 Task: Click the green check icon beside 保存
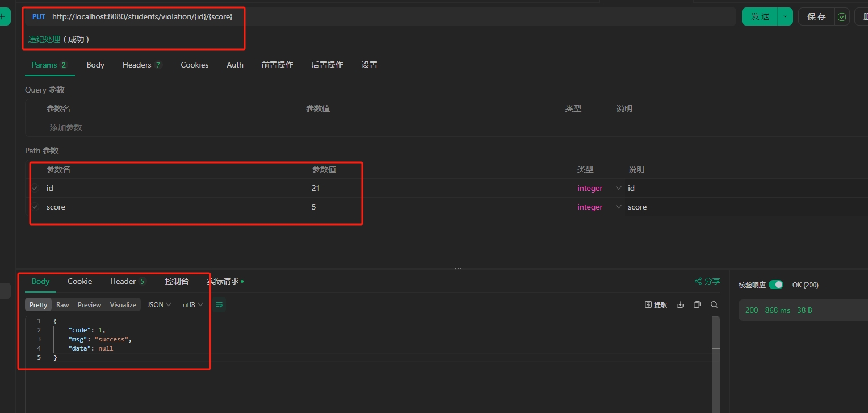(842, 17)
